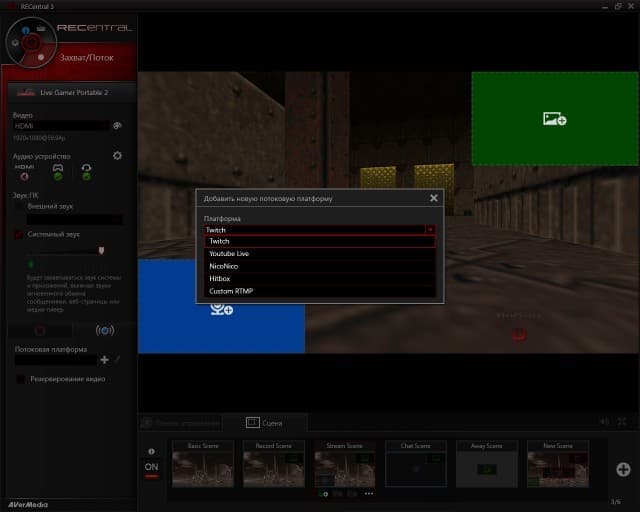640x512 pixels.
Task: Add a new streaming platform plus icon
Action: point(104,360)
